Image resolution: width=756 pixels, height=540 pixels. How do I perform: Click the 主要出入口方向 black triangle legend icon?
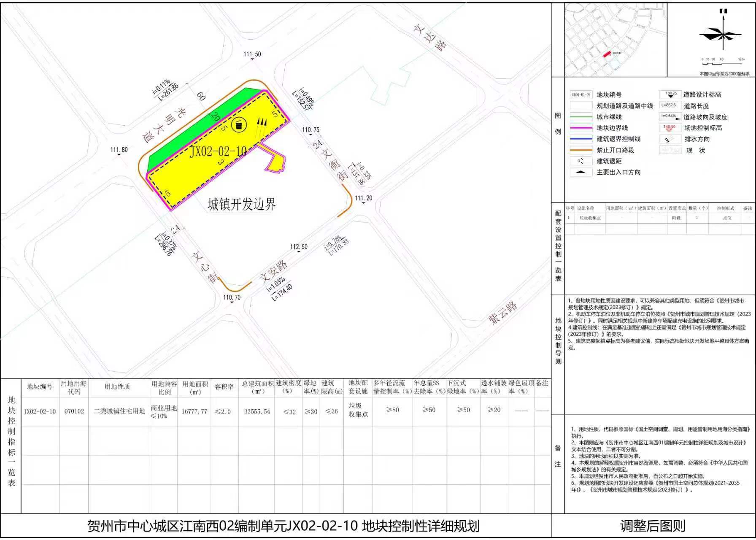[x=581, y=172]
